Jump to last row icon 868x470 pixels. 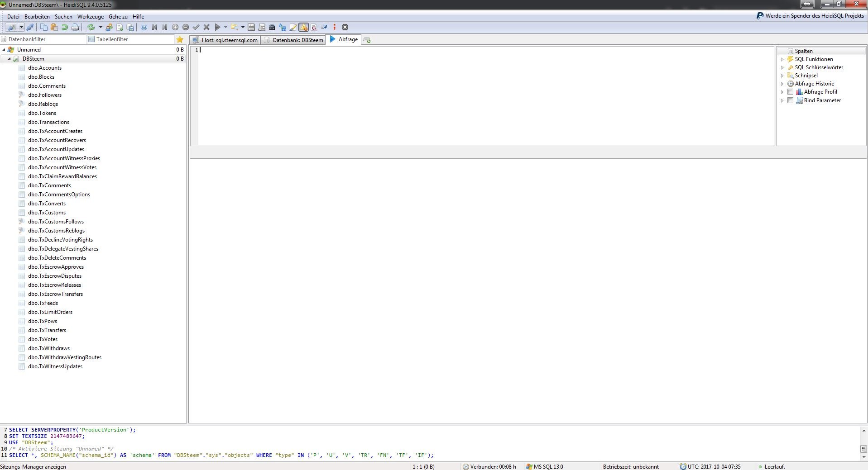(x=165, y=27)
